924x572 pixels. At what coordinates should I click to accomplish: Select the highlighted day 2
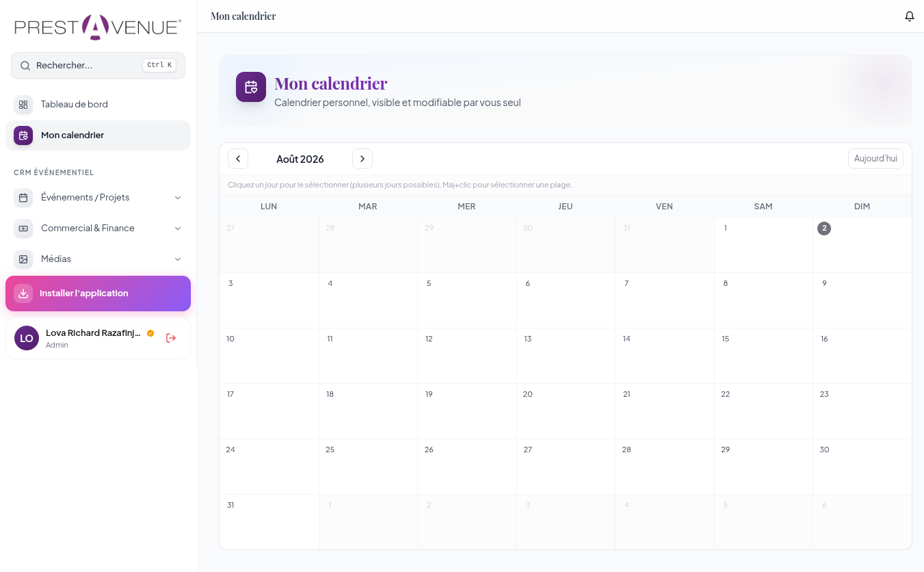click(862, 245)
